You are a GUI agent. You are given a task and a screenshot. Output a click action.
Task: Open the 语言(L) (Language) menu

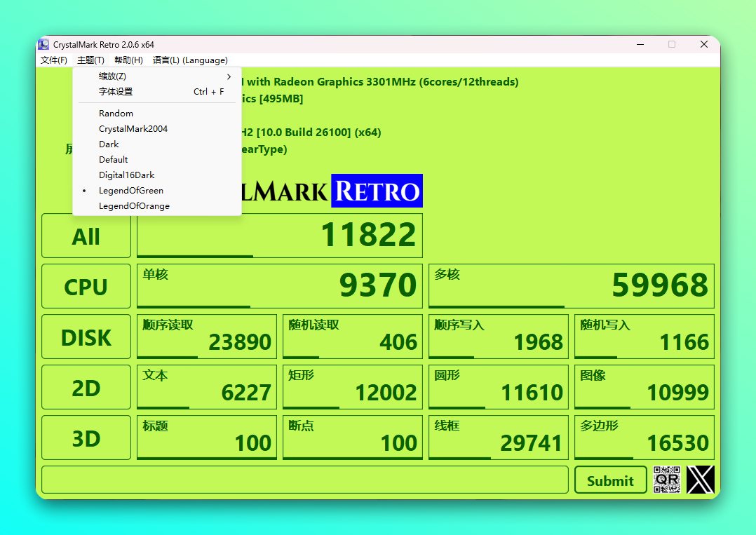[190, 60]
